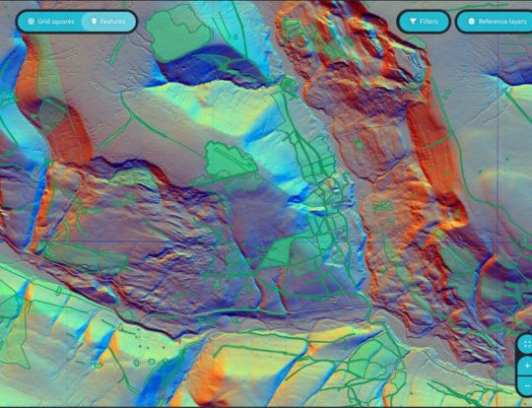Click the stacked layers icon for Reference layers
532x408 pixels.
click(x=471, y=22)
